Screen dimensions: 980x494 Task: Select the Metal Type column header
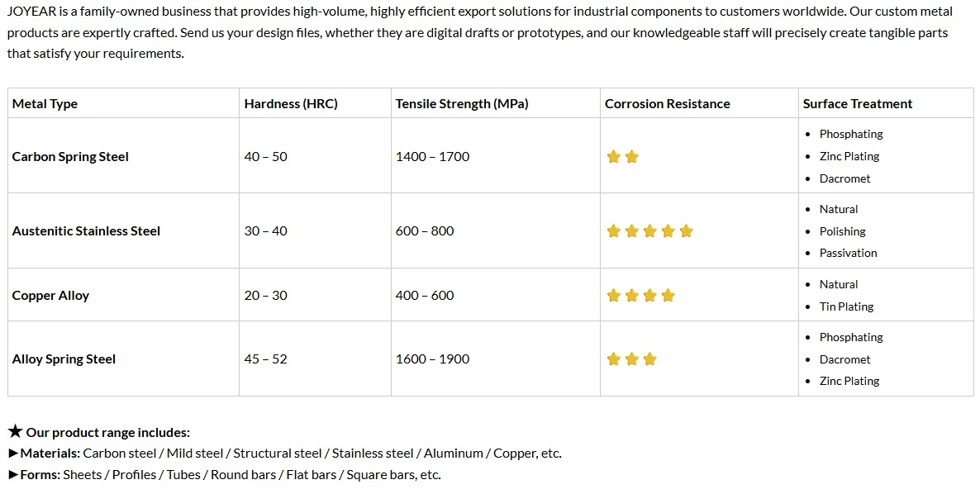(x=45, y=103)
